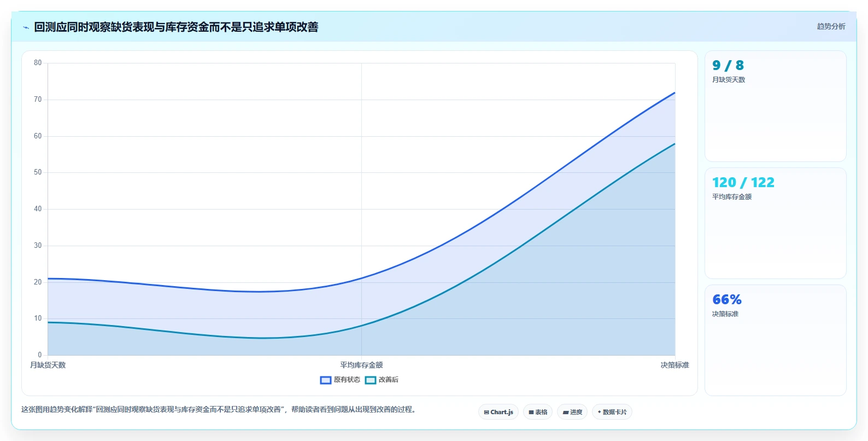Click the 80 y-axis tick label
The image size is (868, 441).
[x=38, y=63]
